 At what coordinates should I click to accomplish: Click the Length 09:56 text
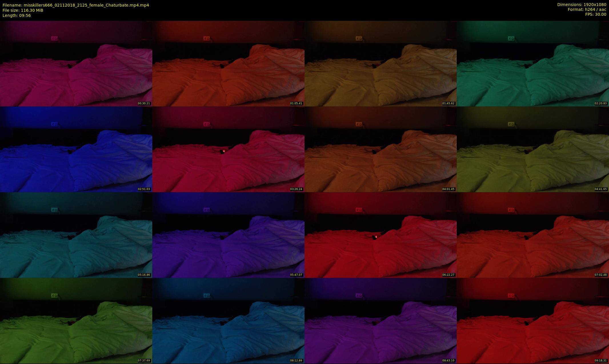[17, 15]
